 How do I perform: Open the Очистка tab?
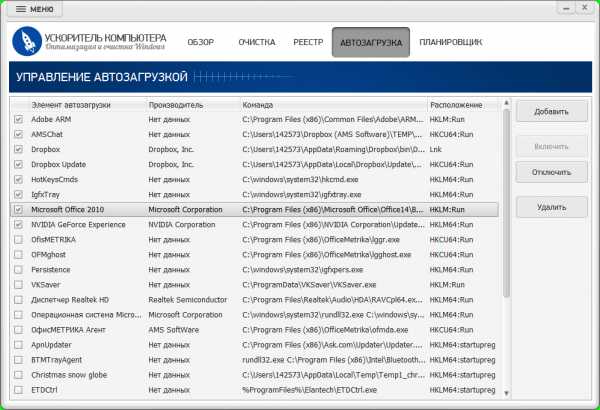[257, 42]
